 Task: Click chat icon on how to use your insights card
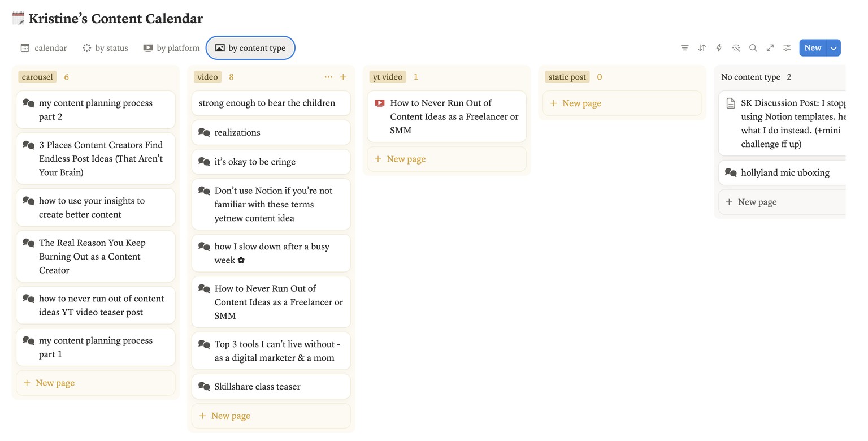pyautogui.click(x=28, y=201)
